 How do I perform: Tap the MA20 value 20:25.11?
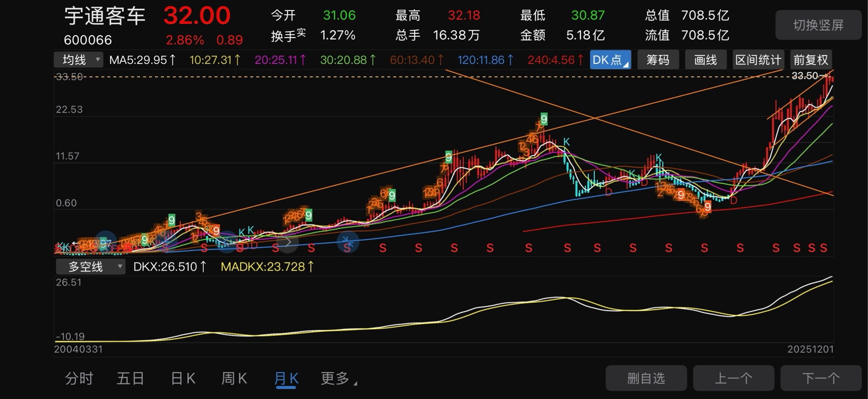tap(280, 60)
